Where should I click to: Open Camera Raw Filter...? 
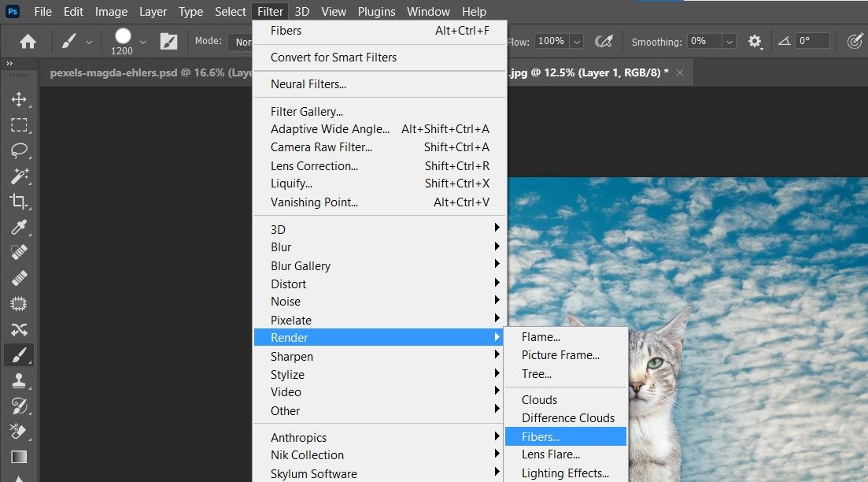tap(380, 147)
